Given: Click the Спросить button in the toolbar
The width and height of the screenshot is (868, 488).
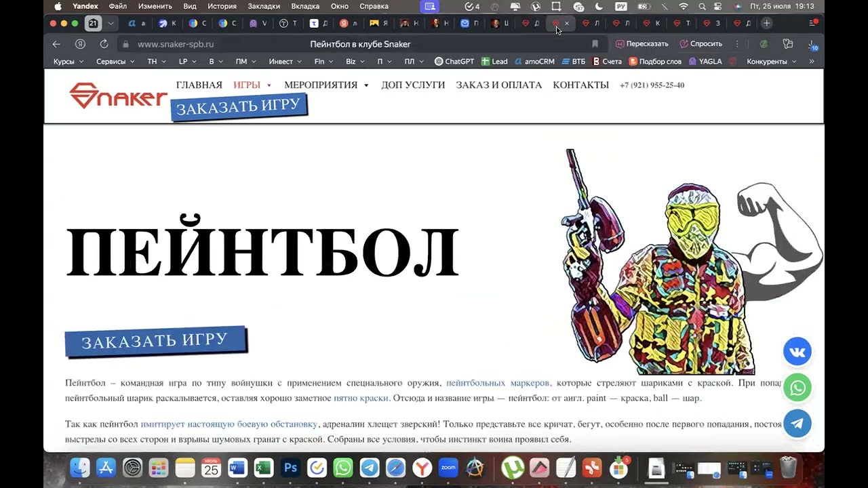Looking at the screenshot, I should pyautogui.click(x=701, y=44).
